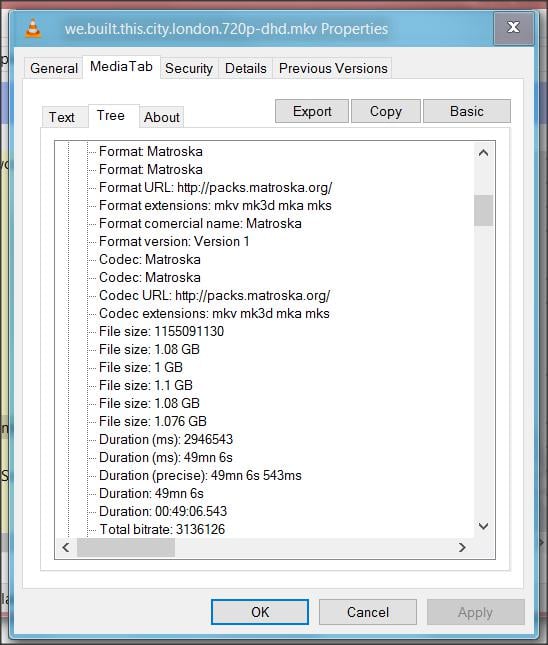Click the vertical scrollbar down arrow
The height and width of the screenshot is (645, 548).
pos(483,526)
